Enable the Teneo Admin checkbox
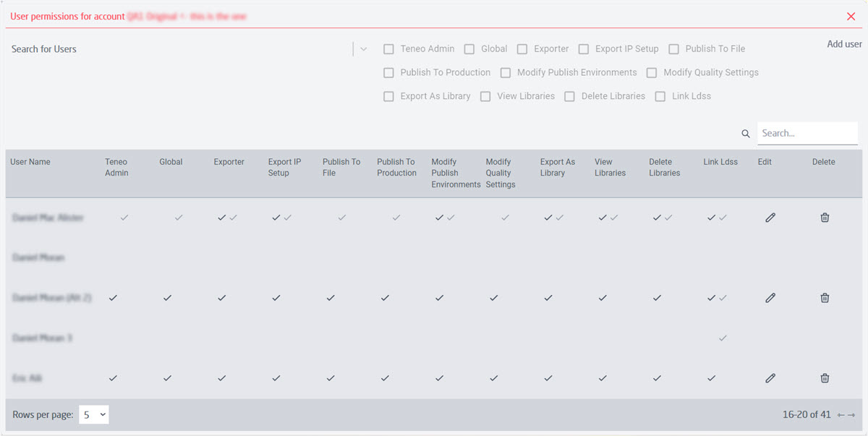868x436 pixels. click(x=389, y=49)
